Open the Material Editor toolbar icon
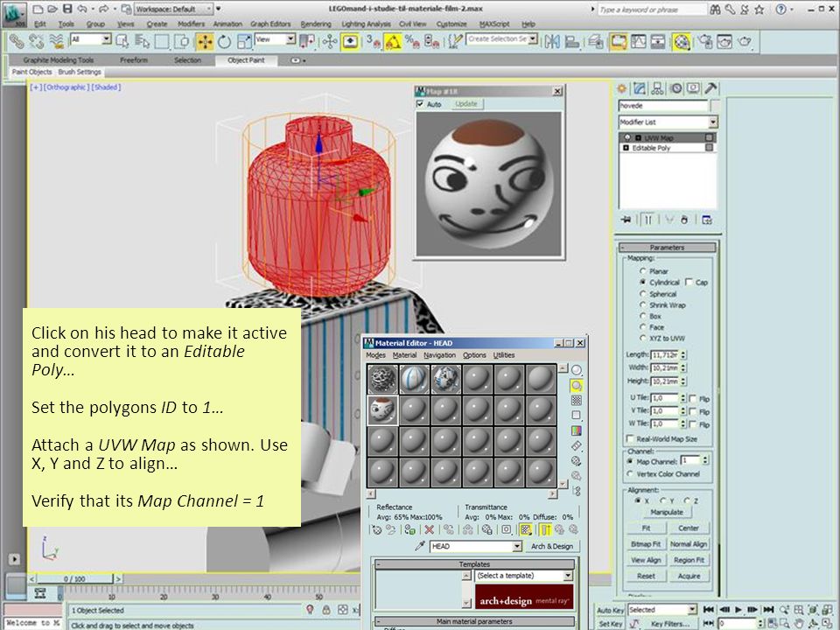Viewport: 840px width, 630px height. pyautogui.click(x=682, y=41)
